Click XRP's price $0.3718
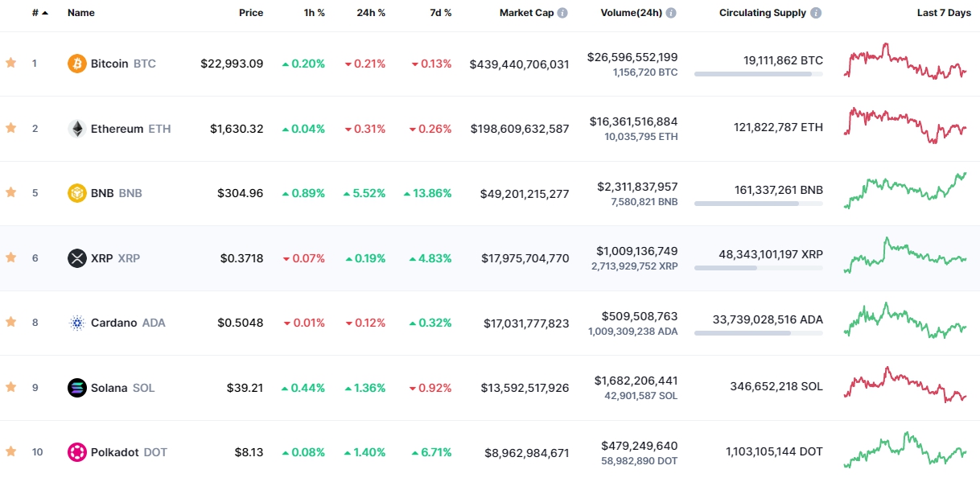The width and height of the screenshot is (980, 482). click(241, 258)
